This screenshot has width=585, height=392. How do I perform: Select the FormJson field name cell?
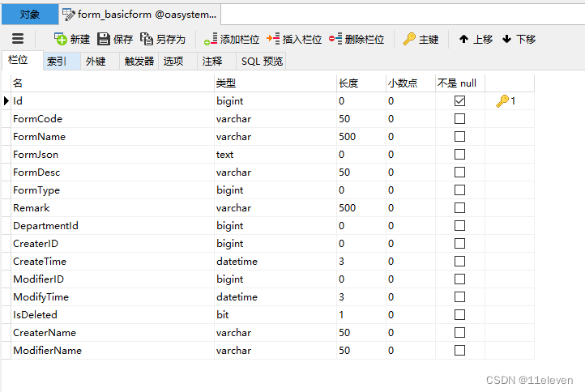(x=113, y=154)
